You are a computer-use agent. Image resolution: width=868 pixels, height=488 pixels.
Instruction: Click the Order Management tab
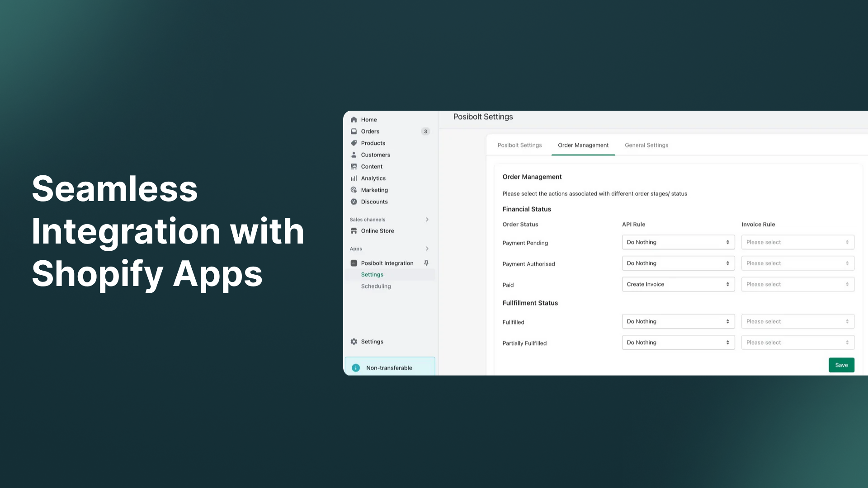[x=584, y=145]
